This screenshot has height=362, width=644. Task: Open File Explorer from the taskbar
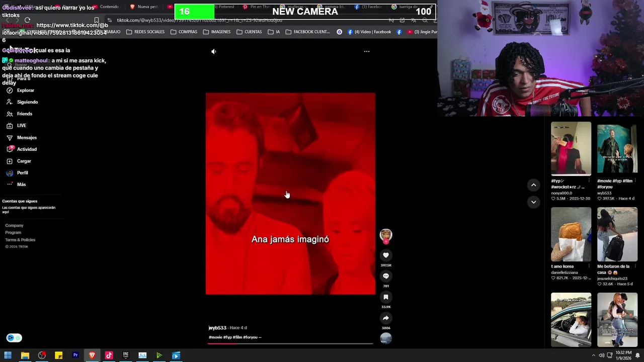25,355
